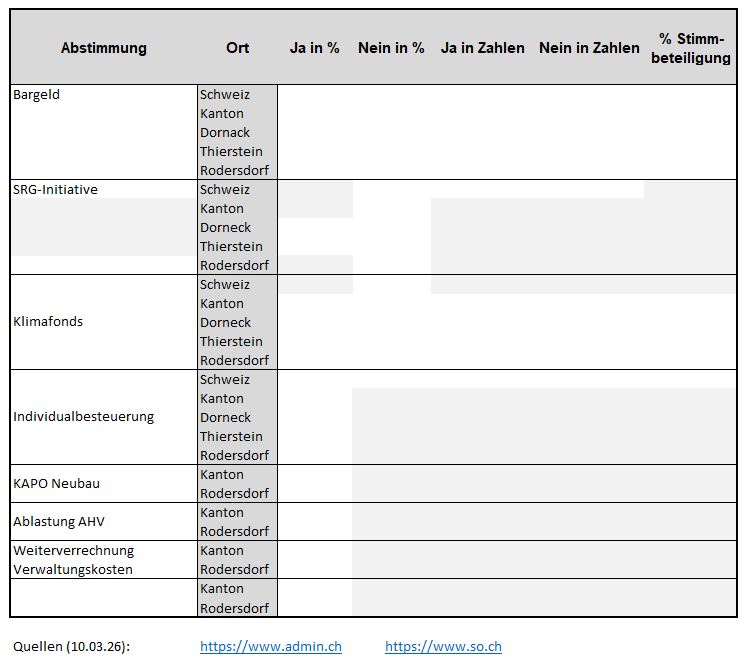Viewport: 751px width, 667px height.
Task: Click the Klimafonds cell
Action: (x=104, y=322)
